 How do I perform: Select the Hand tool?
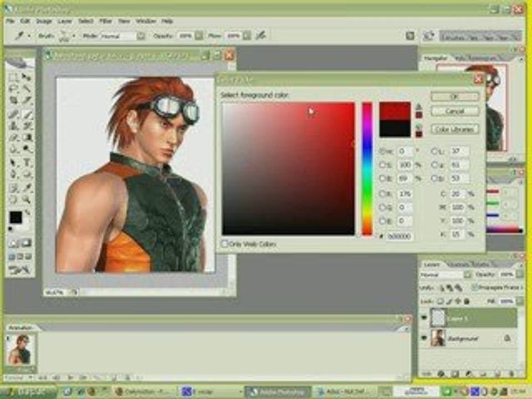(13, 199)
